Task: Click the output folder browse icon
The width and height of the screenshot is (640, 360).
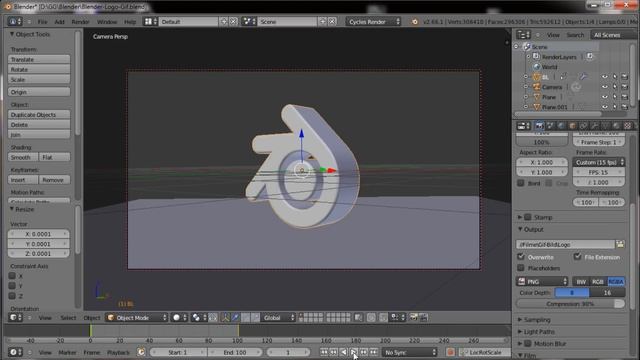Action: [620, 244]
